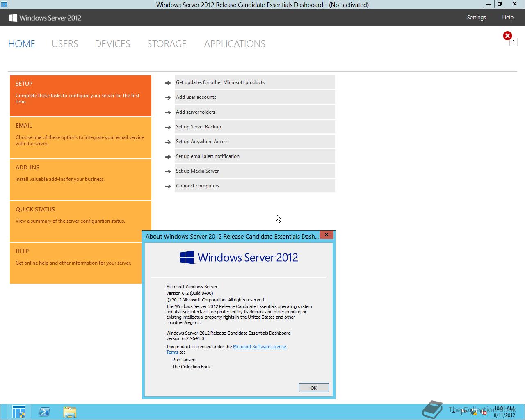Switch to the USERS tab
This screenshot has height=420, width=525.
(65, 44)
